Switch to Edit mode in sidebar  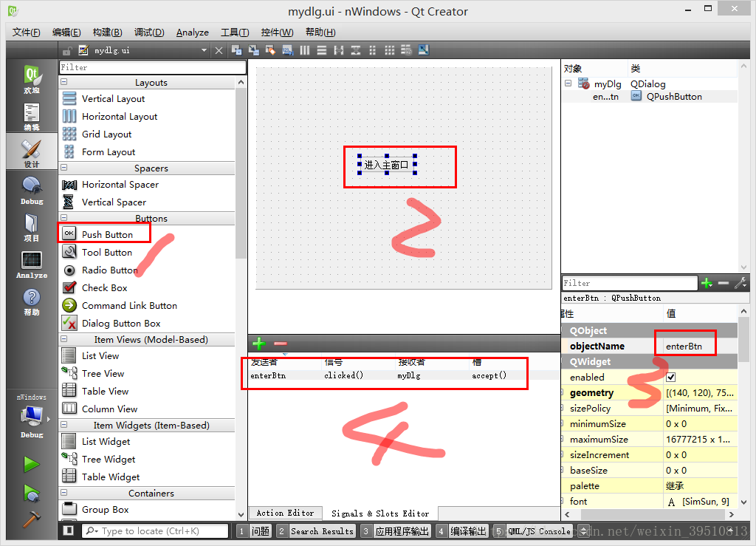31,116
